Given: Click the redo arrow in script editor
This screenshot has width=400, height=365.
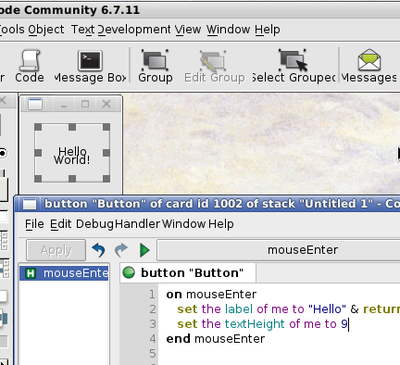Looking at the screenshot, I should tap(121, 250).
